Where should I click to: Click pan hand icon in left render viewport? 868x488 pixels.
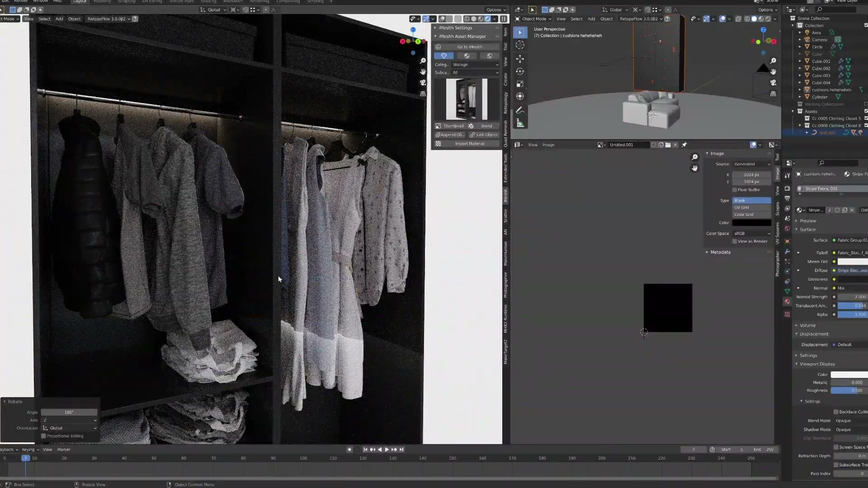tap(423, 72)
